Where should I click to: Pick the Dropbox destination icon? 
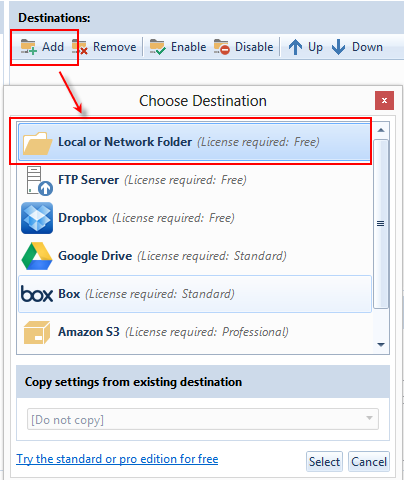(x=37, y=218)
